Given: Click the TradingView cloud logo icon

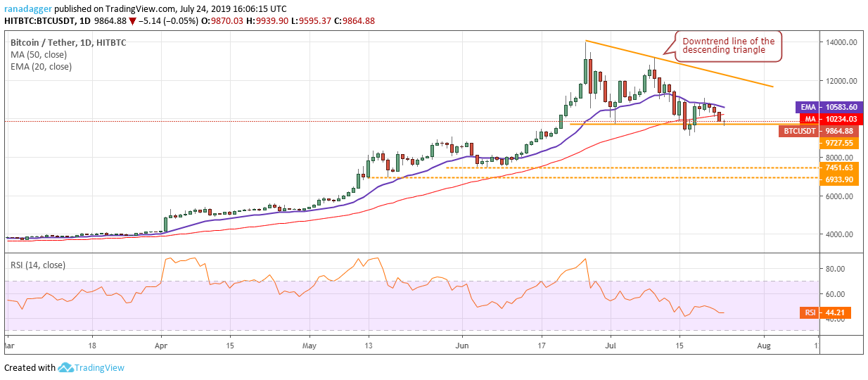Looking at the screenshot, I should [67, 367].
